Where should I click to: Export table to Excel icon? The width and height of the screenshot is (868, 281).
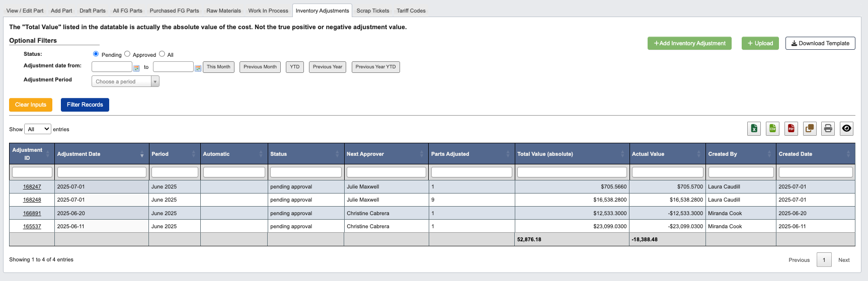pos(754,129)
